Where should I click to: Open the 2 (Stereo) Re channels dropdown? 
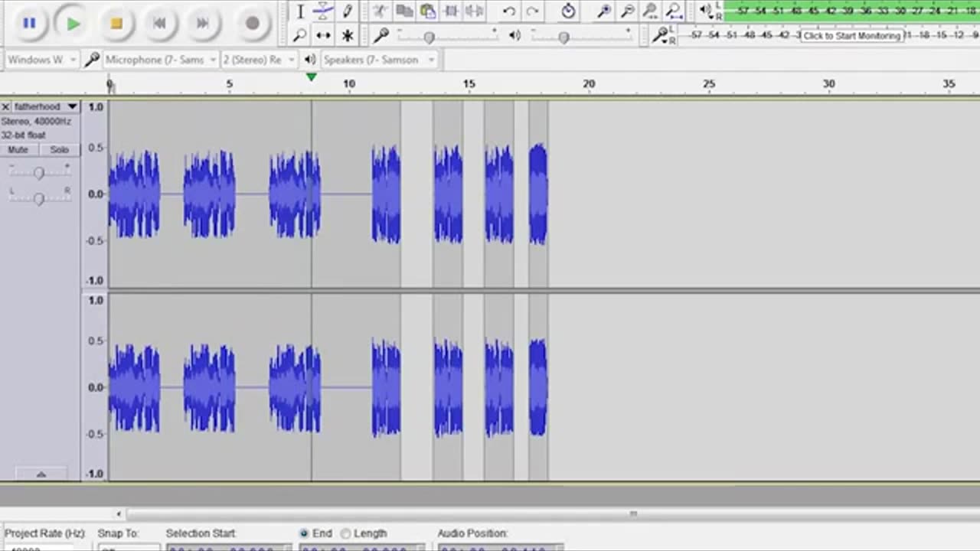pos(259,60)
